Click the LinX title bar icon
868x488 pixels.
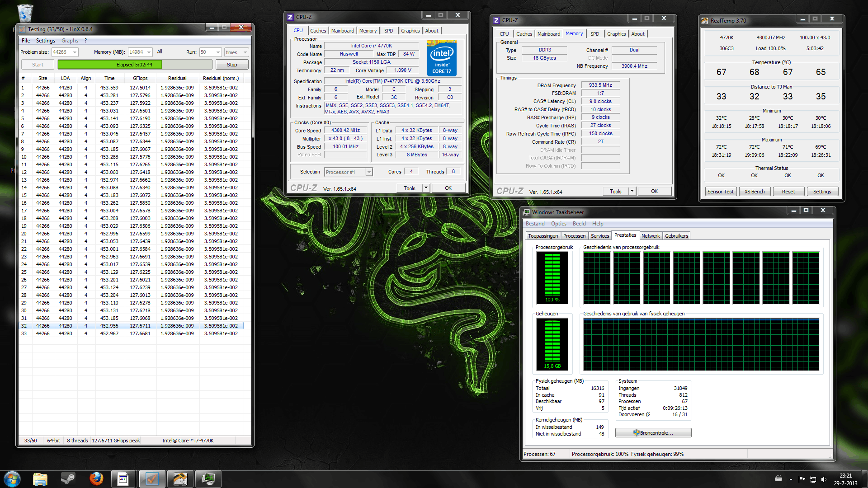point(23,29)
